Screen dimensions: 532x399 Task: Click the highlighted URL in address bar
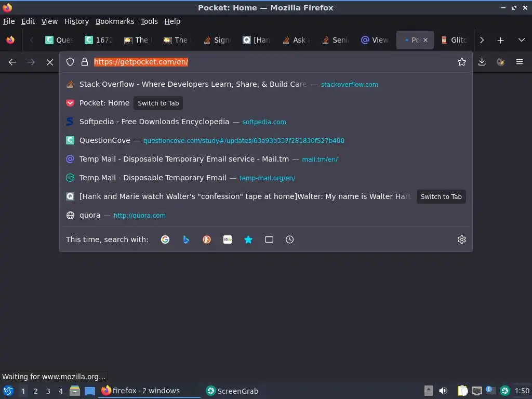tap(141, 62)
